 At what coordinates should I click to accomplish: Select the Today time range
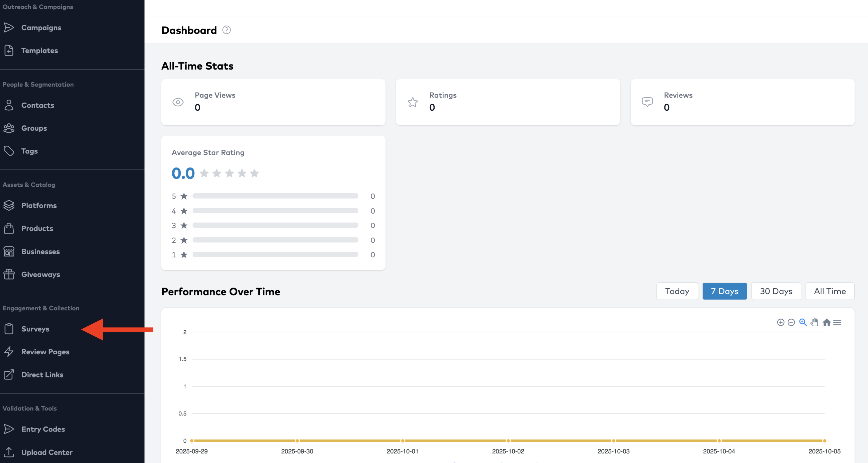pyautogui.click(x=677, y=291)
